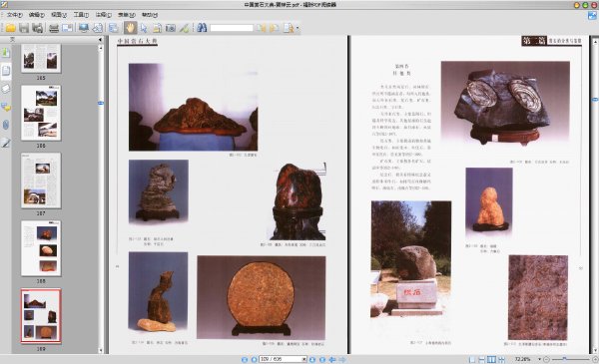This screenshot has width=599, height=364.
Task: Go to the last page button
Action: 322,359
